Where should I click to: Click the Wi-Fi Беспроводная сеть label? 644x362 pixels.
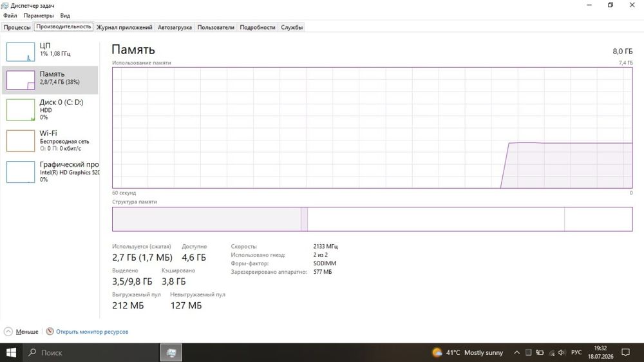(x=64, y=137)
